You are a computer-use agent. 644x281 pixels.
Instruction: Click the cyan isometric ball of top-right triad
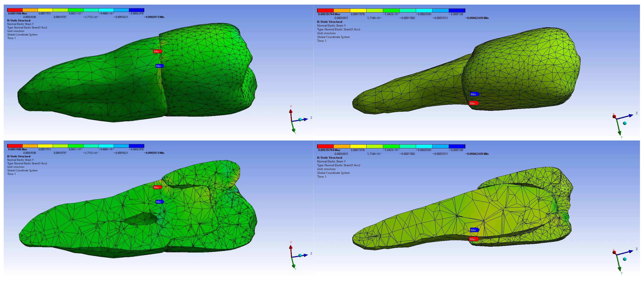[x=625, y=123]
